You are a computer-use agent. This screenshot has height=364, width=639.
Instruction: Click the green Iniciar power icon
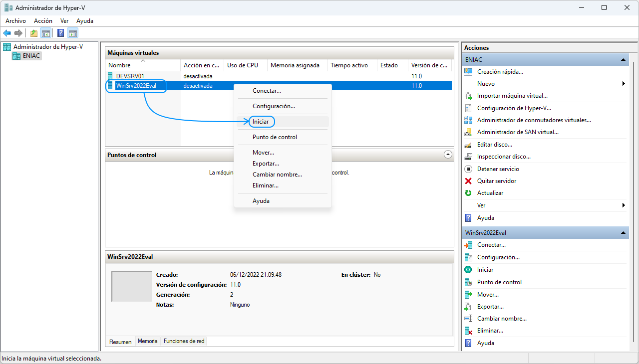[x=468, y=269]
